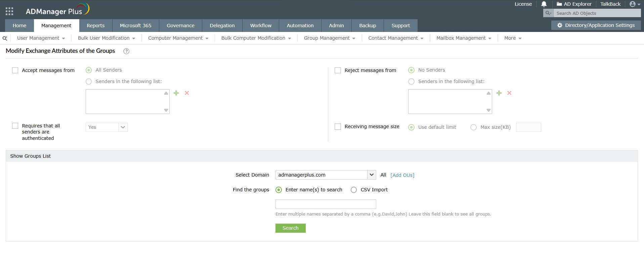Image resolution: width=644 pixels, height=266 pixels.
Task: Check the Accept messages from checkbox
Action: [x=15, y=70]
